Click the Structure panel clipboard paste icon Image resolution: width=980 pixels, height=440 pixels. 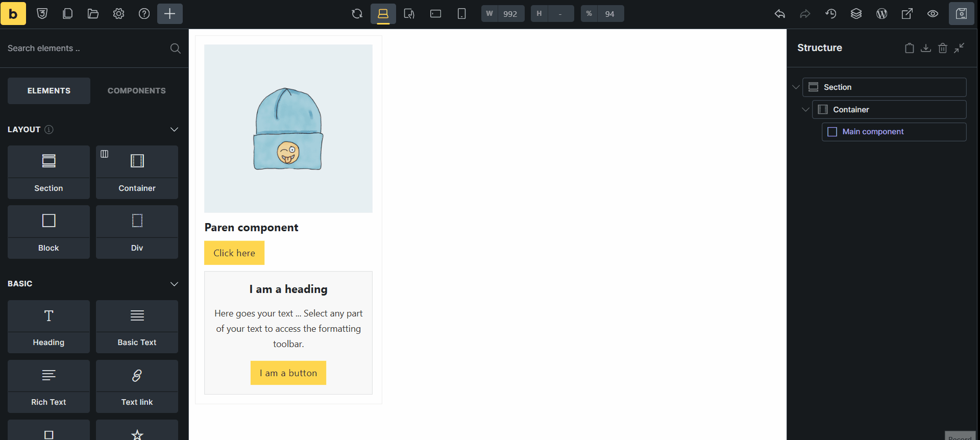pos(909,48)
